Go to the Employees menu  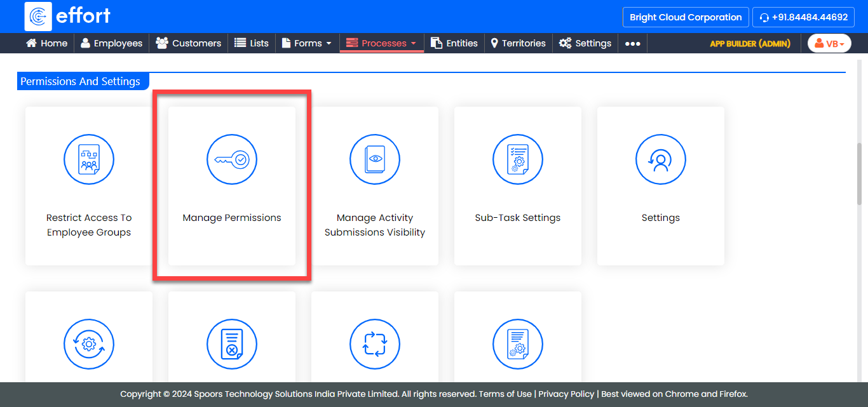[111, 43]
